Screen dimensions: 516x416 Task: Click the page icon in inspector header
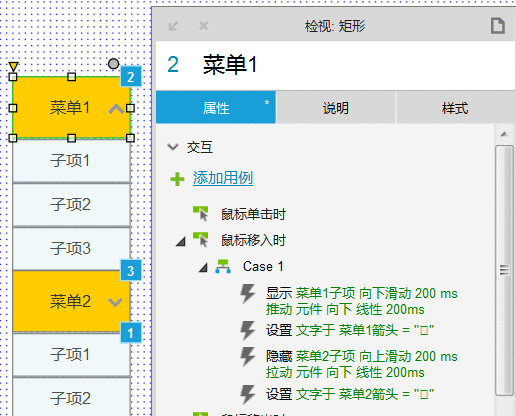(x=498, y=26)
